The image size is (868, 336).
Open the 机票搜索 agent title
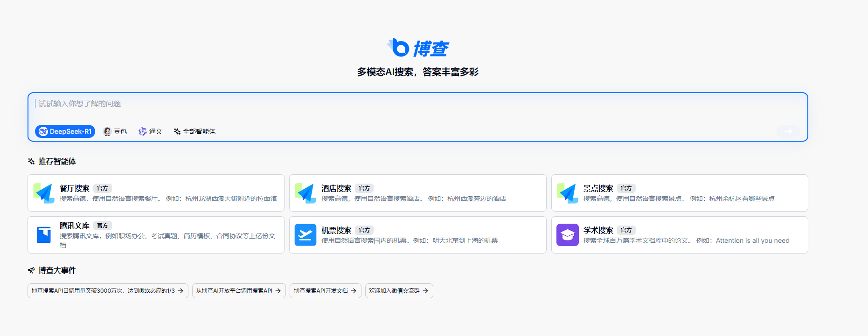click(x=336, y=230)
